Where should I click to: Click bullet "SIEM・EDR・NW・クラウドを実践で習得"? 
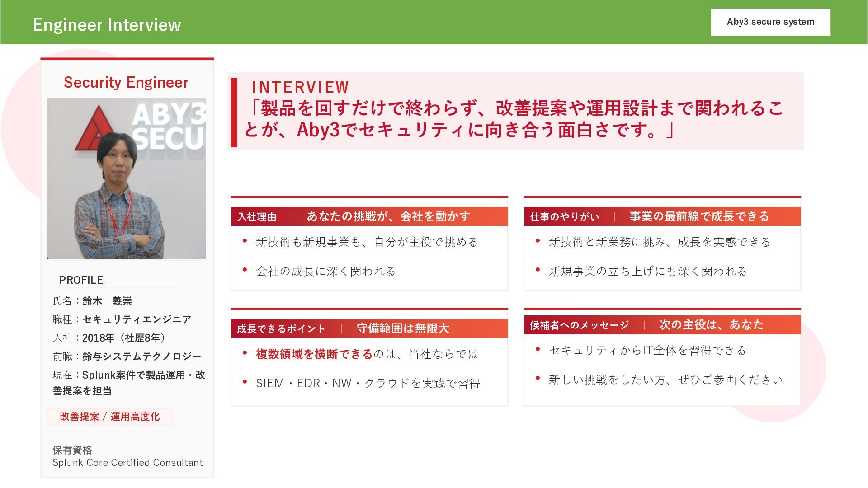click(368, 384)
